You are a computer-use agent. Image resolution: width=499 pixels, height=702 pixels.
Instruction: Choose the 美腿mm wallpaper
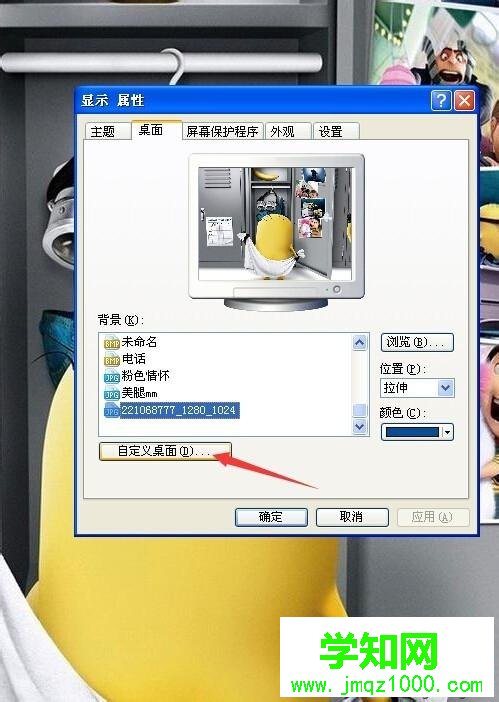click(x=140, y=393)
